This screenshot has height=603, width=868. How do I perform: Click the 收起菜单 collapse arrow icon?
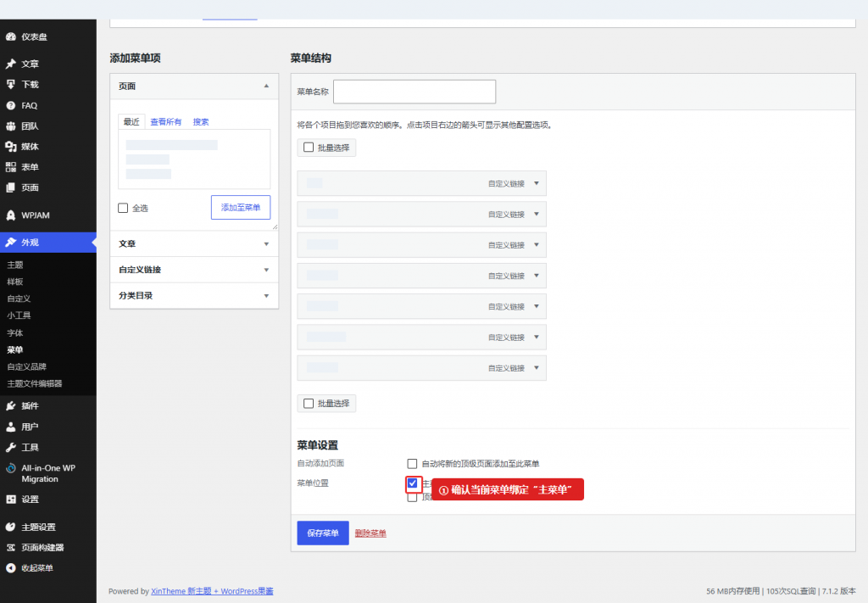pos(10,567)
